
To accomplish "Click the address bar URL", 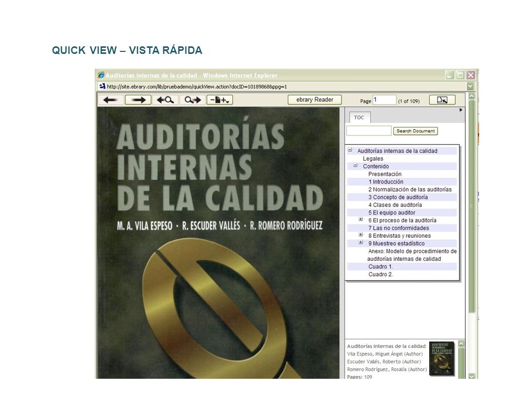I will (x=197, y=87).
